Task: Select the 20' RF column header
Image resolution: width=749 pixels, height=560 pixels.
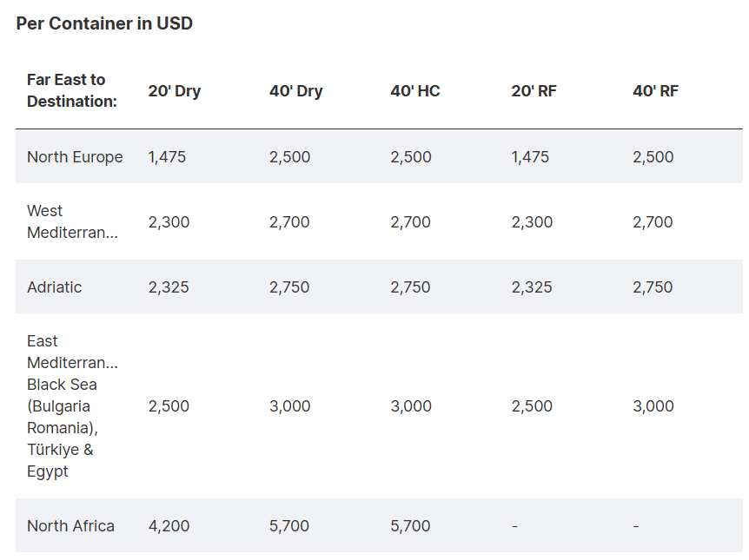Action: [534, 90]
